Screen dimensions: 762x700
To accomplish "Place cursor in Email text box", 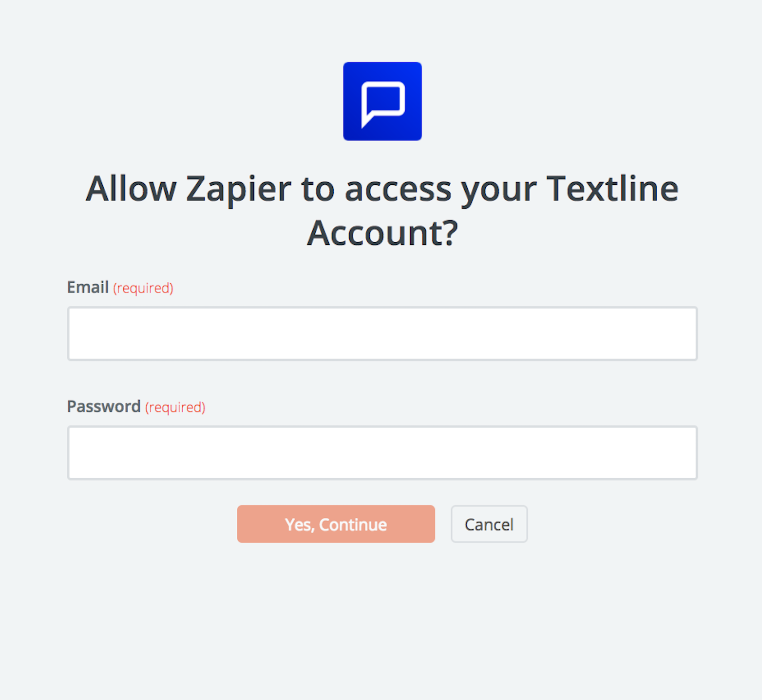I will coord(382,334).
